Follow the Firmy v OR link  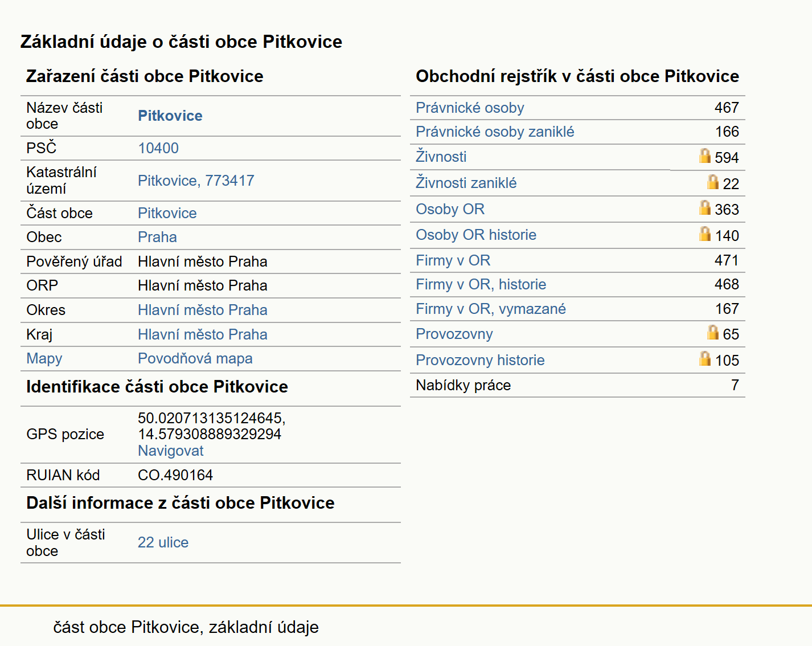click(453, 260)
